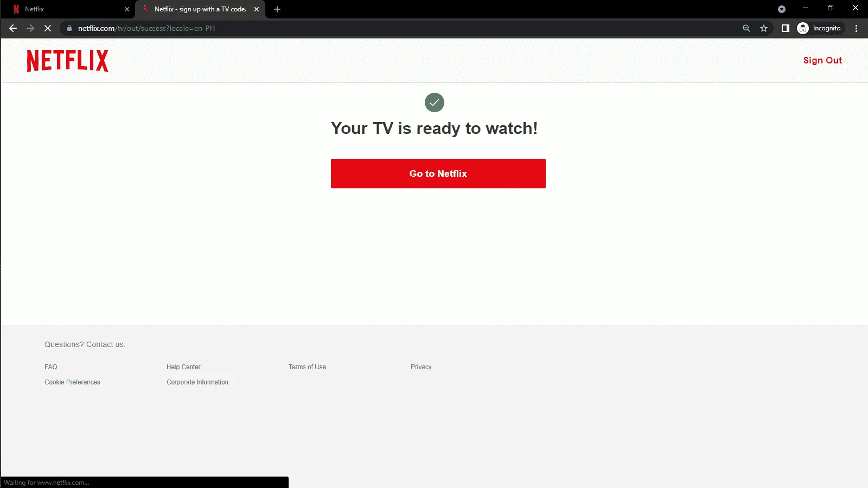Open the Chrome three-dot menu

click(857, 28)
